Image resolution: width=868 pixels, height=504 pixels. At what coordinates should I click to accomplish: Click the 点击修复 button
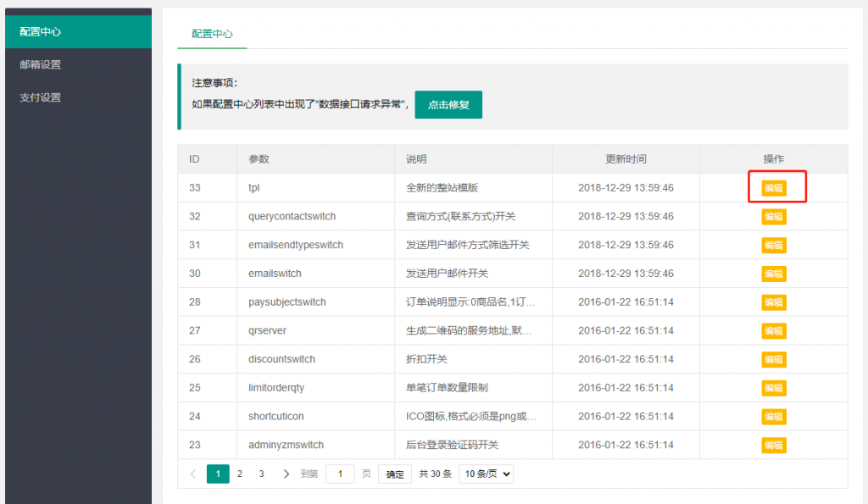448,105
